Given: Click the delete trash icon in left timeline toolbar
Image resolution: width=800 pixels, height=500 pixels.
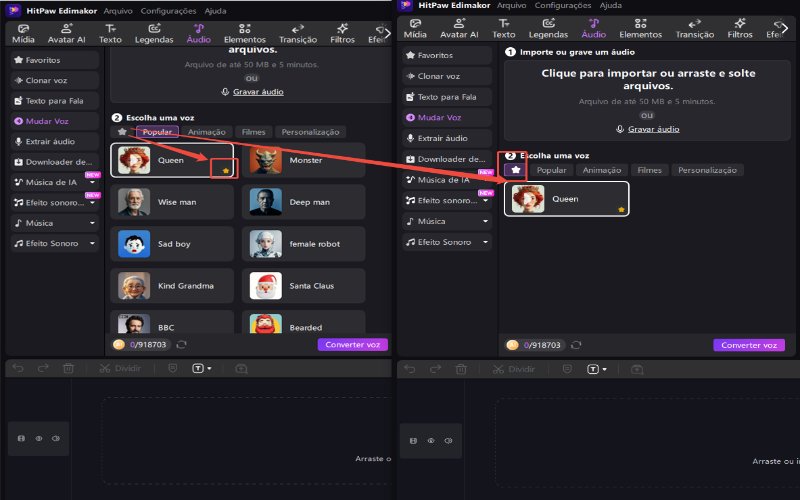Looking at the screenshot, I should (x=68, y=368).
